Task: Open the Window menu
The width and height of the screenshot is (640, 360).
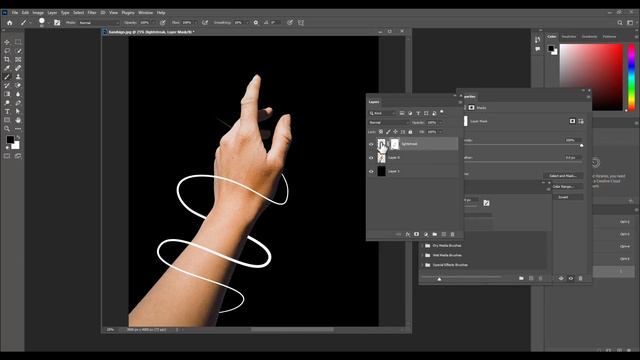Action: click(x=145, y=13)
